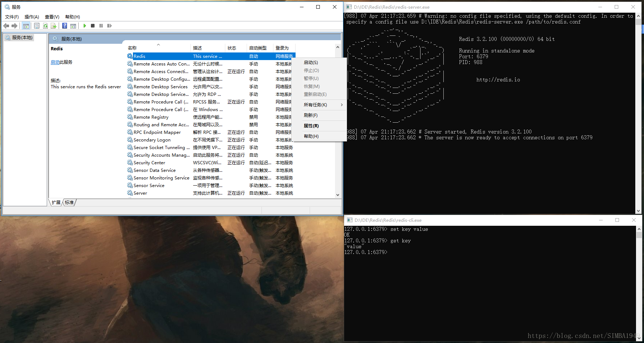644x343 pixels.
Task: Click the gear icon beside RPC Endpoint Mapper
Action: tap(130, 132)
